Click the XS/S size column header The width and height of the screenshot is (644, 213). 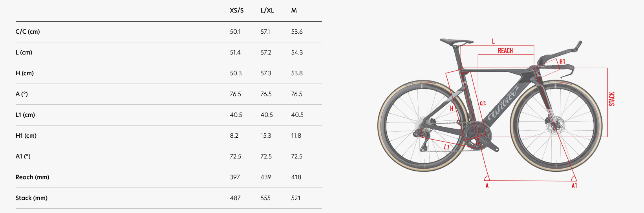point(237,11)
